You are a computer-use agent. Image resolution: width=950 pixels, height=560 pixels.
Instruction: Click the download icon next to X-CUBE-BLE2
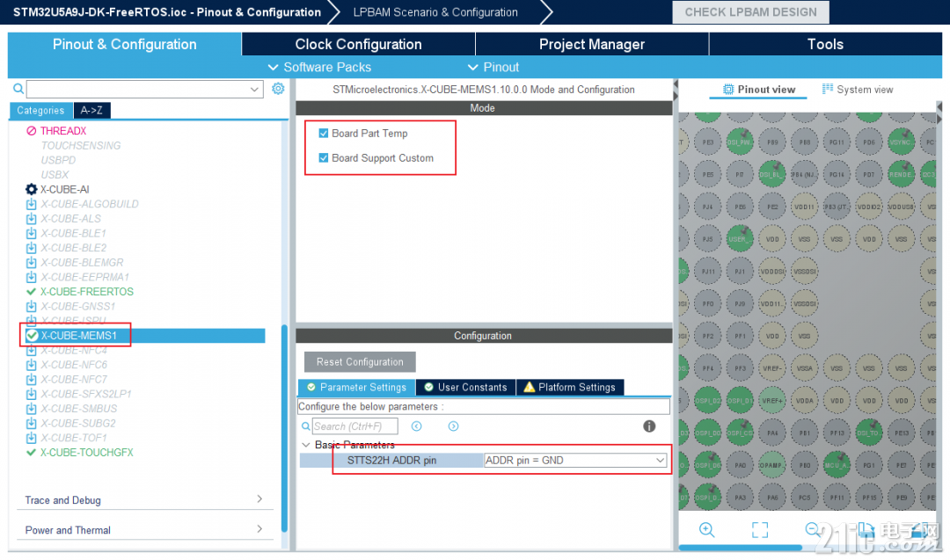pyautogui.click(x=32, y=248)
